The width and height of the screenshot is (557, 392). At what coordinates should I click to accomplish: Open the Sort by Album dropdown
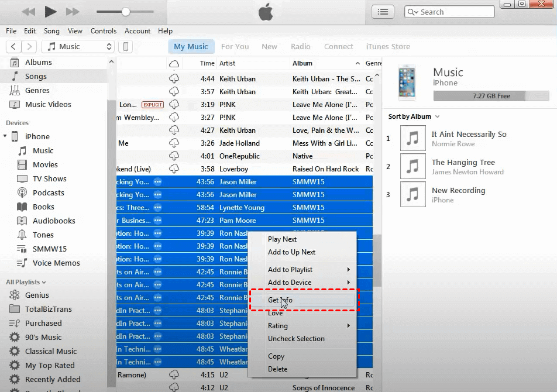tap(414, 117)
